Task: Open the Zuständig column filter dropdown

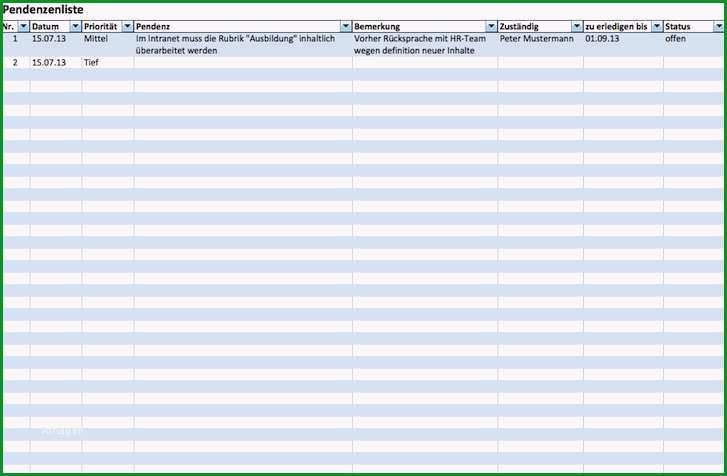Action: [x=576, y=26]
